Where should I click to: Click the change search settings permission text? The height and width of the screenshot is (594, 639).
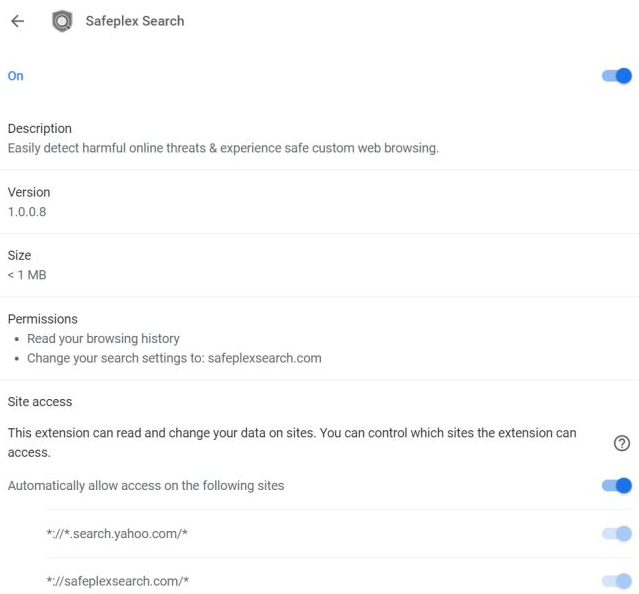[174, 358]
